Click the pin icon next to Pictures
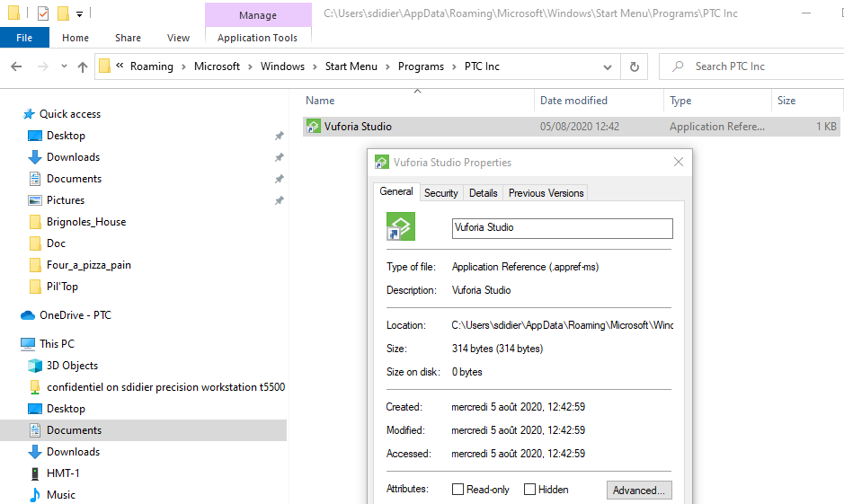844x504 pixels. click(279, 200)
